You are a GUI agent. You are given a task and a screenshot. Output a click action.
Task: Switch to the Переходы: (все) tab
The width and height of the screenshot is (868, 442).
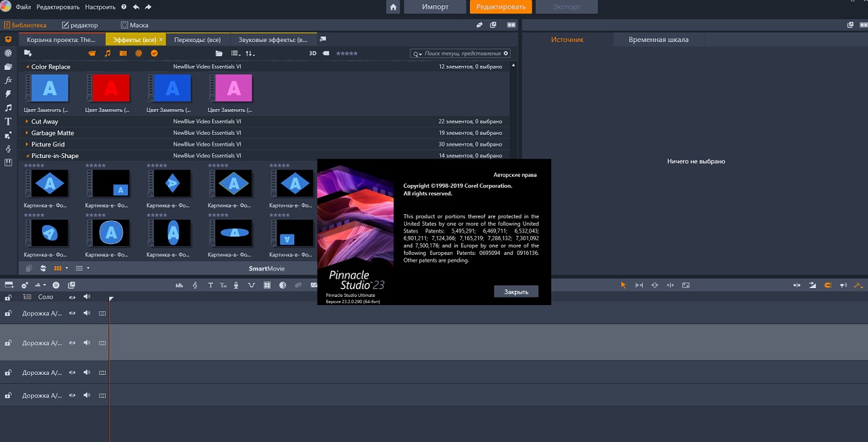coord(197,40)
